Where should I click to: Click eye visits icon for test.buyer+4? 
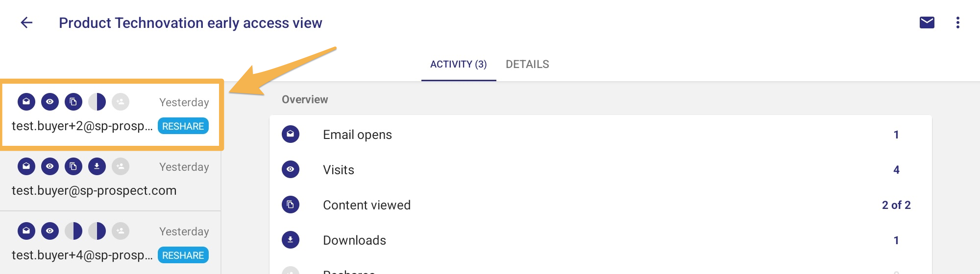(50, 231)
